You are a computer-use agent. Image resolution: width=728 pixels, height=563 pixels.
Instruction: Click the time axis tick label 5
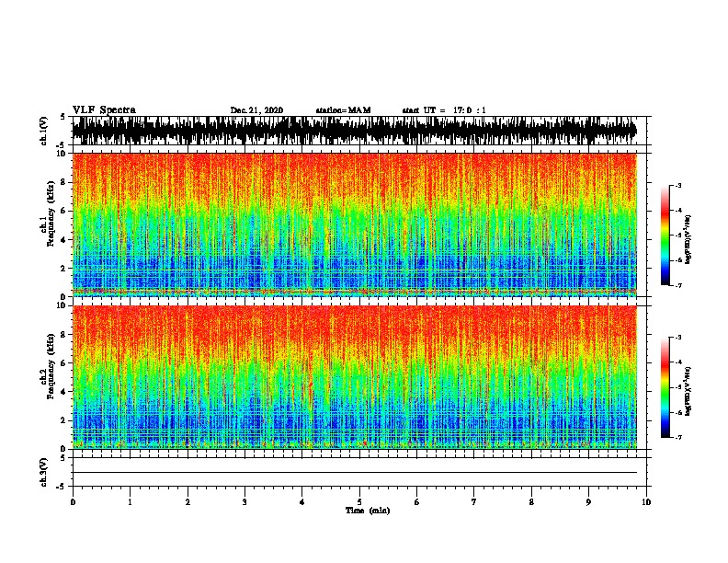click(359, 502)
